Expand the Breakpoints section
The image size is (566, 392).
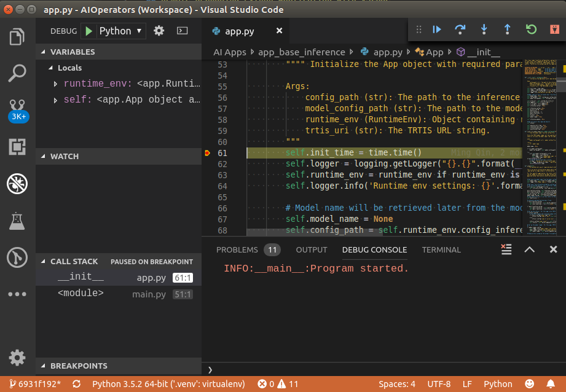pyautogui.click(x=79, y=366)
